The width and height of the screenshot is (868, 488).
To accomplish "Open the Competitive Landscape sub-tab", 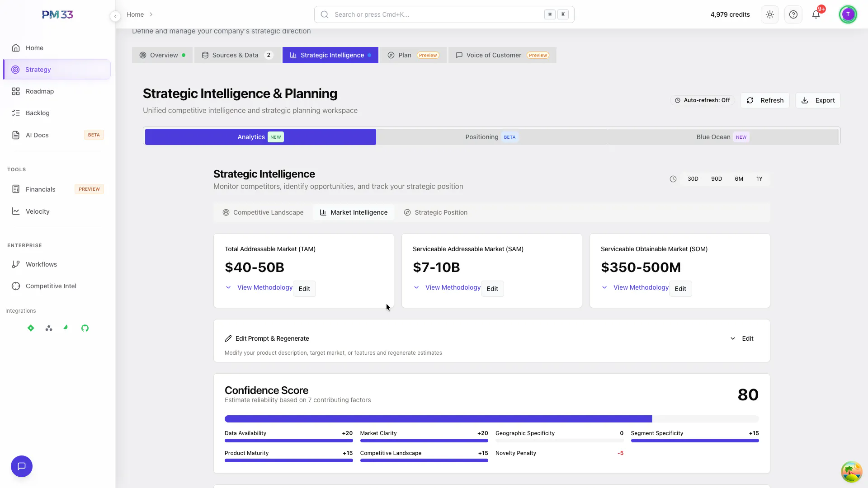I will 263,212.
